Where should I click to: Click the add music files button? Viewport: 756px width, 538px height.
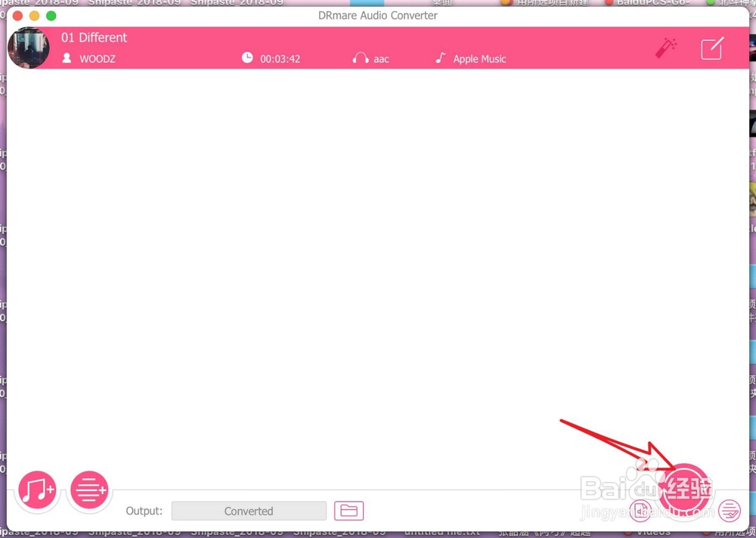38,490
